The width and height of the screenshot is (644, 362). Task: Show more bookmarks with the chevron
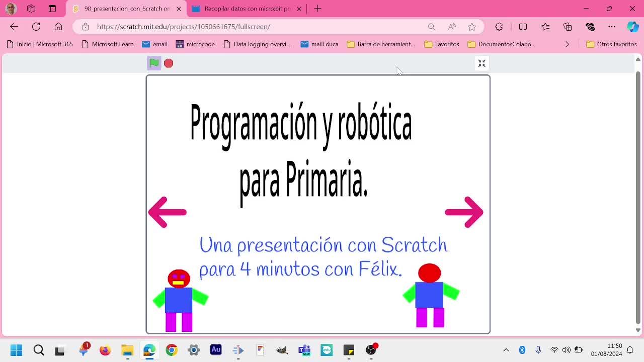[x=567, y=44]
